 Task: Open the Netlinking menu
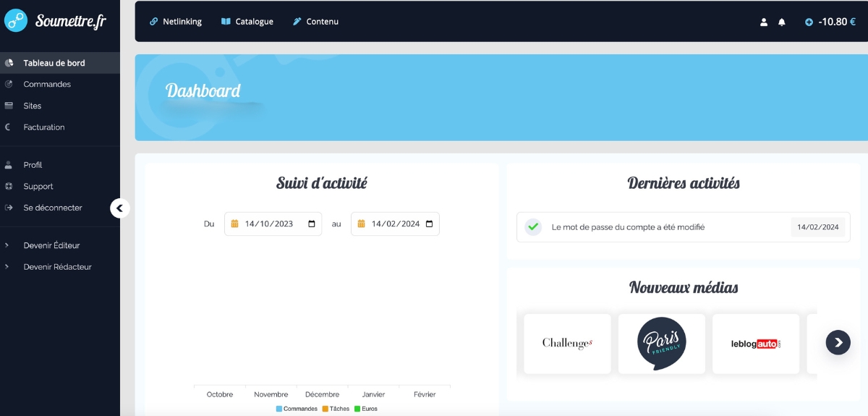(x=176, y=22)
